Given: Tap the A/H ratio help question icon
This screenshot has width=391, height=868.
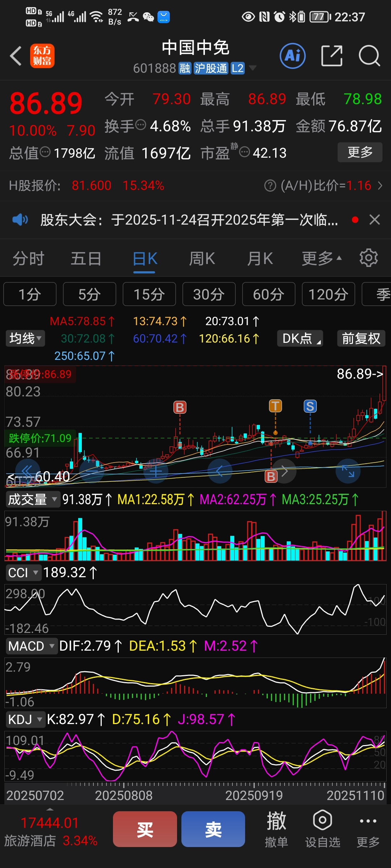Looking at the screenshot, I should [x=270, y=186].
